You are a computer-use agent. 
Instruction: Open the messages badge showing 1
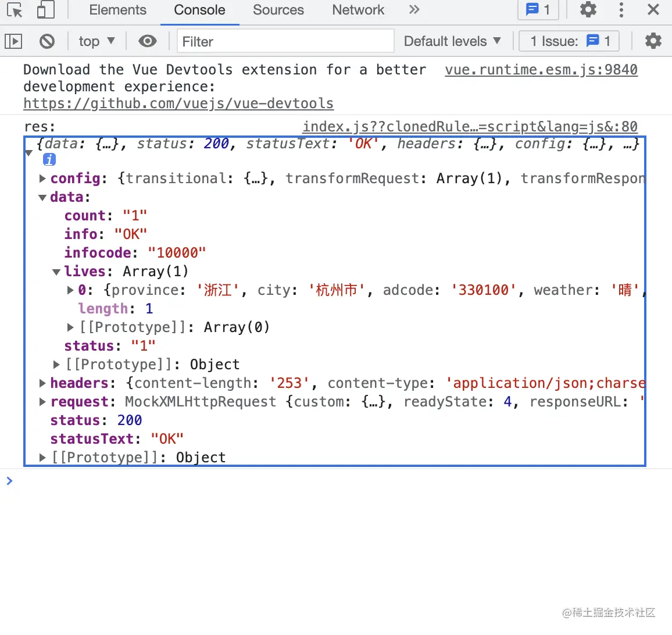tap(538, 9)
